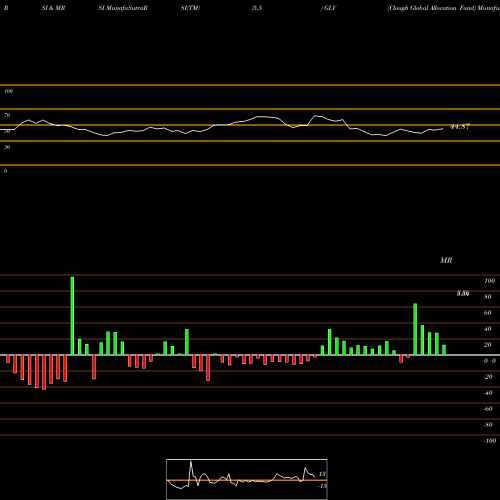Select the tallest green MR bar
The width and height of the screenshot is (500, 500).
click(72, 316)
